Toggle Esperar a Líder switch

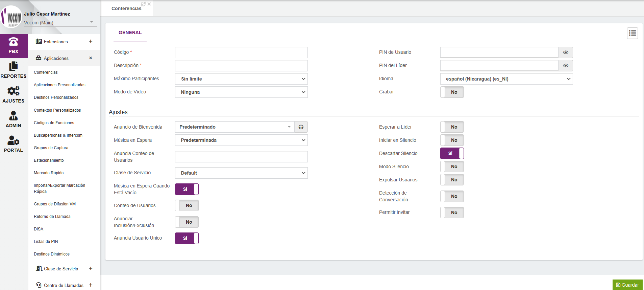[452, 127]
